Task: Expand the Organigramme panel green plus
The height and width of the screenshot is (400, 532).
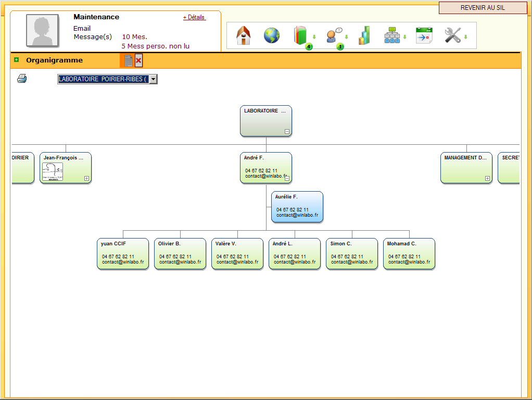Action: coord(16,60)
